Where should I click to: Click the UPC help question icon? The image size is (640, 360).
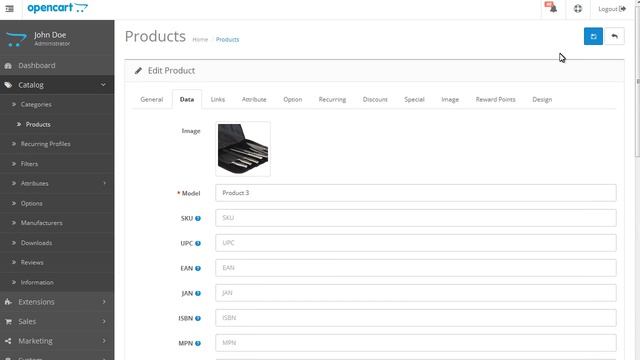point(198,243)
